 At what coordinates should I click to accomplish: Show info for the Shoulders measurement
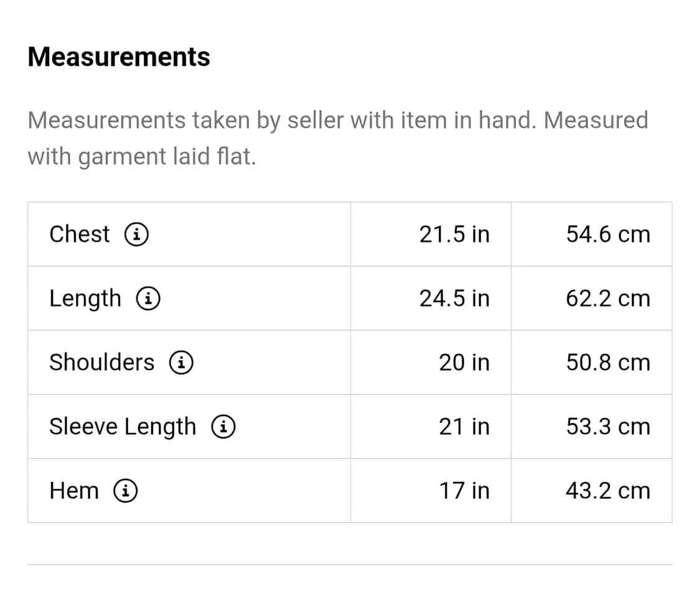[181, 363]
